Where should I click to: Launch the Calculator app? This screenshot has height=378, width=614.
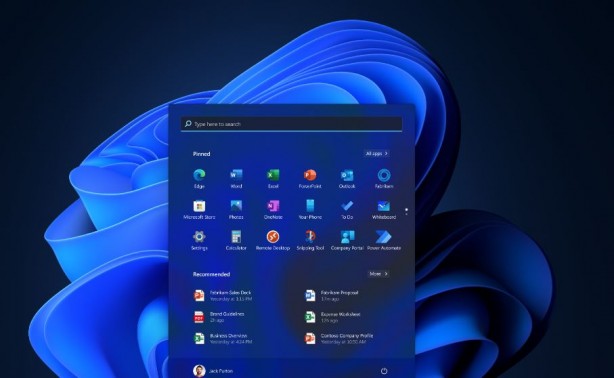coord(236,241)
